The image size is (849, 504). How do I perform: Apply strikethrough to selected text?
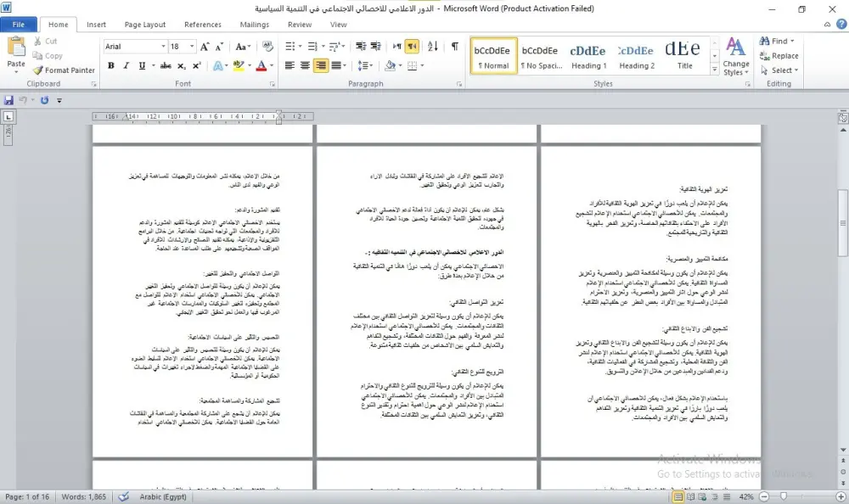point(166,65)
